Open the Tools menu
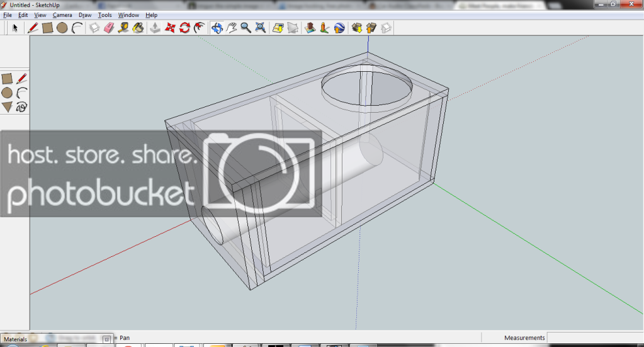 105,14
